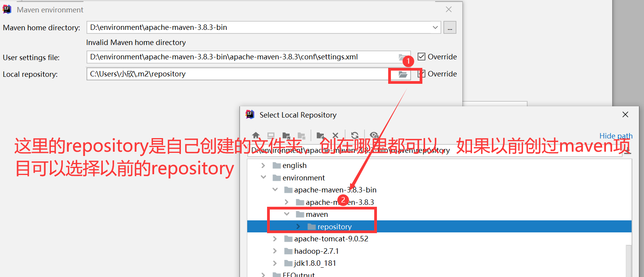Viewport: 644px width, 277px height.
Task: Toggle show hidden files and directories icon
Action: tap(374, 135)
